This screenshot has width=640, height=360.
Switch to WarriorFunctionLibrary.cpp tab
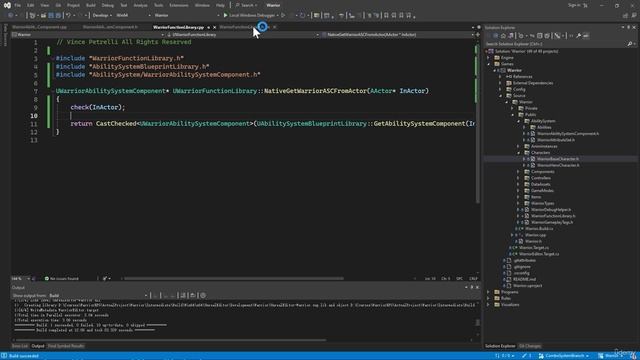(x=178, y=27)
